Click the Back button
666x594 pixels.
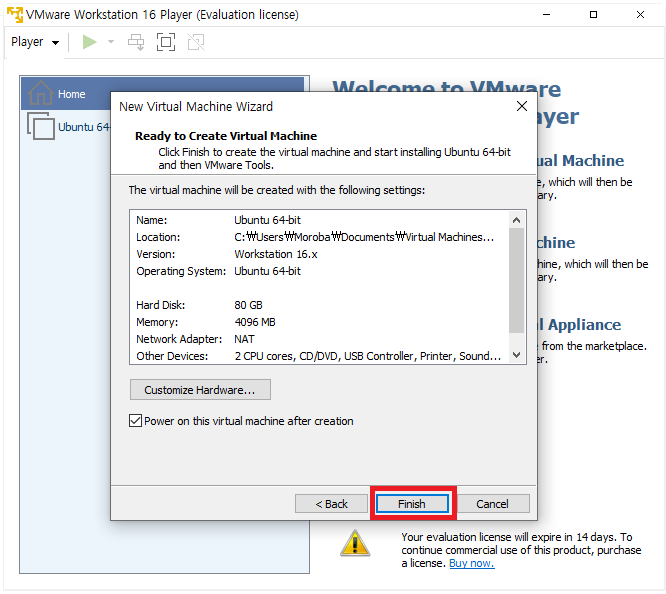tap(331, 504)
